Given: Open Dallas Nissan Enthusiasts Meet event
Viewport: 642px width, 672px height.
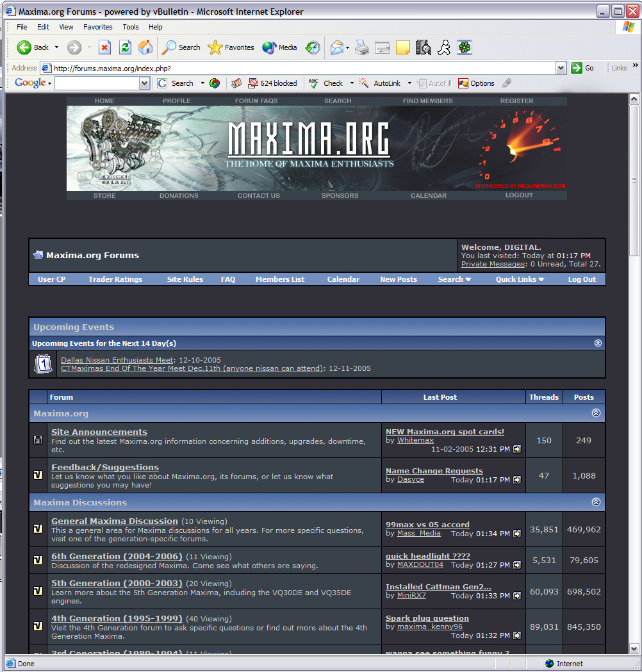Looking at the screenshot, I should click(117, 360).
